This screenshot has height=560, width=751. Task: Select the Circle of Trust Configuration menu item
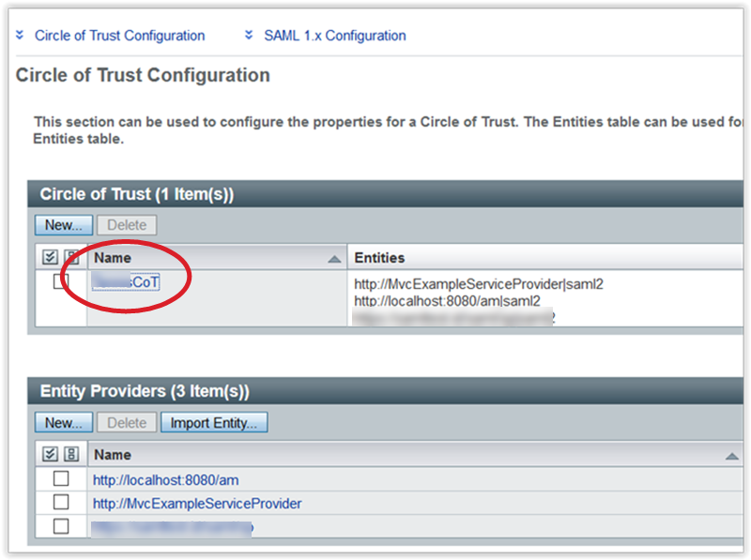[x=119, y=35]
